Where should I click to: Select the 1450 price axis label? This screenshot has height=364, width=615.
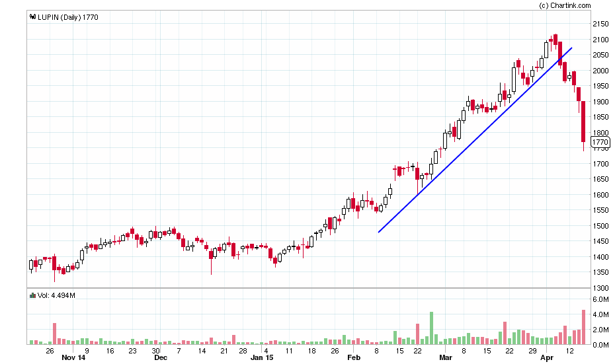pyautogui.click(x=600, y=241)
